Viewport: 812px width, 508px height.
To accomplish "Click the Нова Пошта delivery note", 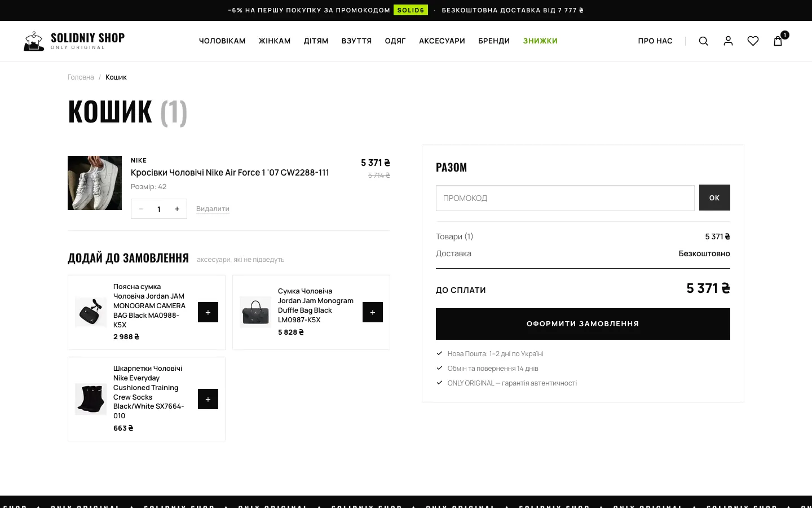I will pyautogui.click(x=496, y=354).
